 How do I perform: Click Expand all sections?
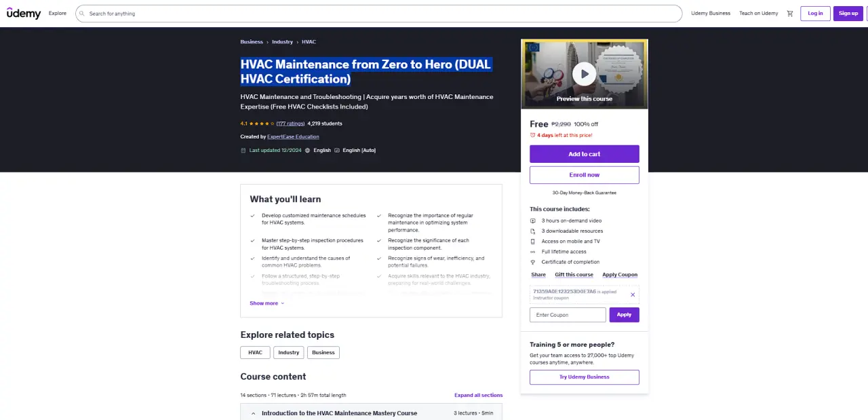coord(479,395)
